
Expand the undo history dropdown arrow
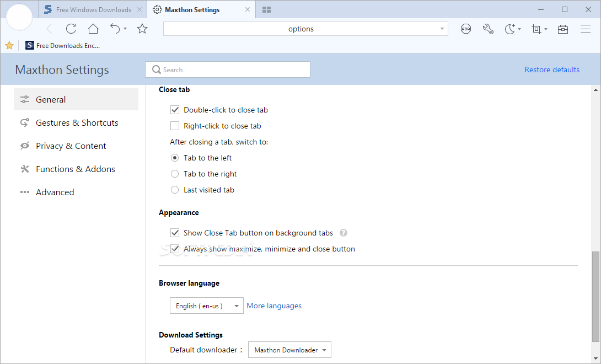point(125,29)
